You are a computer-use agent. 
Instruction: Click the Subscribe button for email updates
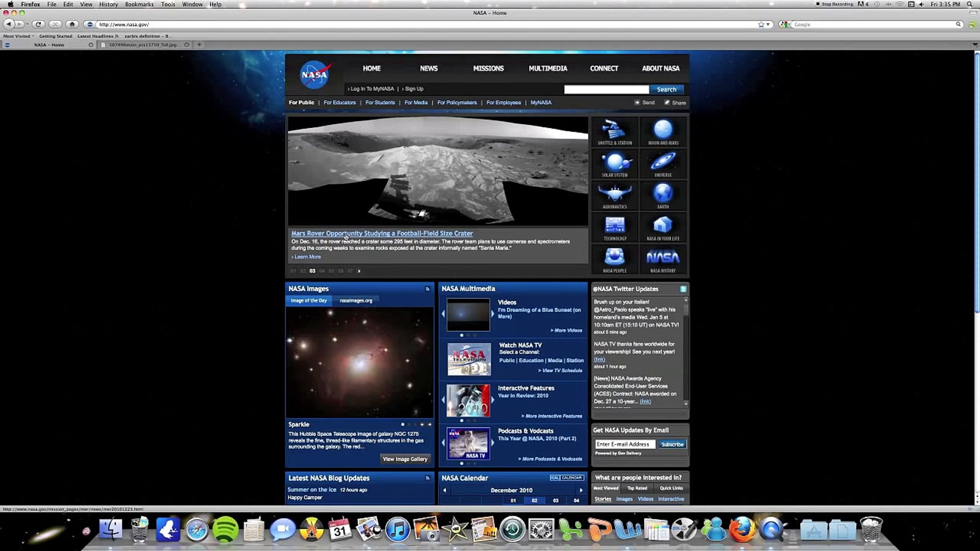(x=672, y=444)
